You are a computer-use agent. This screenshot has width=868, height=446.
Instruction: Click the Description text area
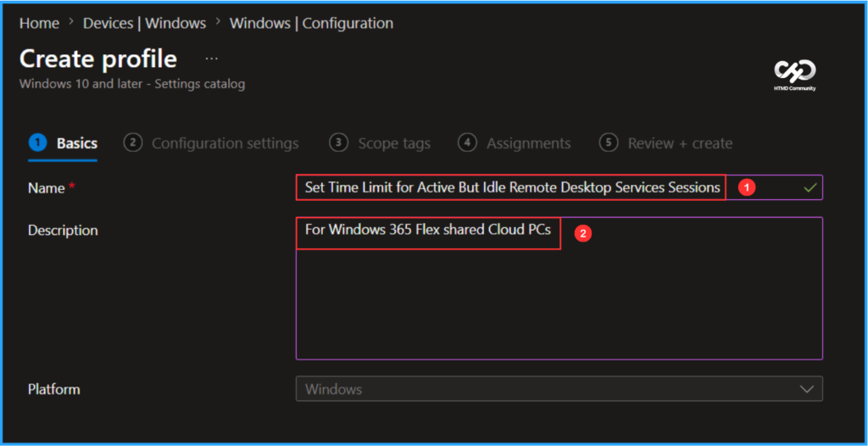point(559,288)
